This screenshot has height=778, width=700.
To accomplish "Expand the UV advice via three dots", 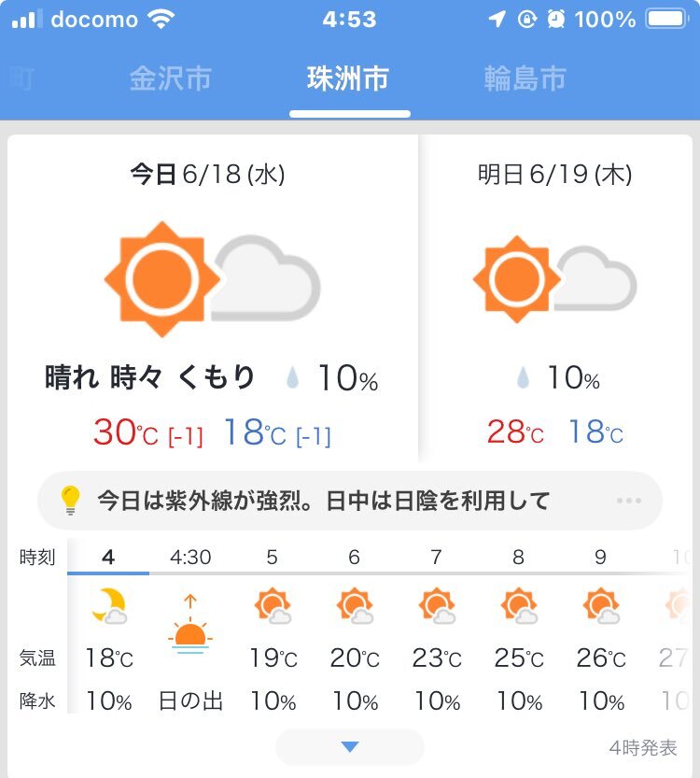I will (x=629, y=501).
